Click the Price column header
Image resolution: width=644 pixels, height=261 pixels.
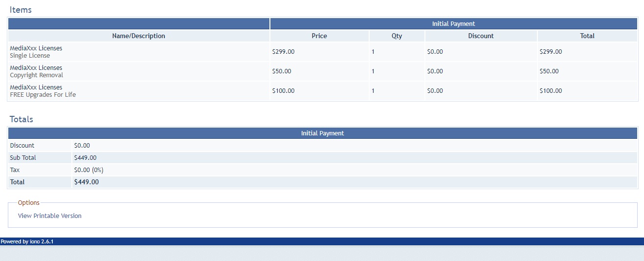tap(319, 36)
